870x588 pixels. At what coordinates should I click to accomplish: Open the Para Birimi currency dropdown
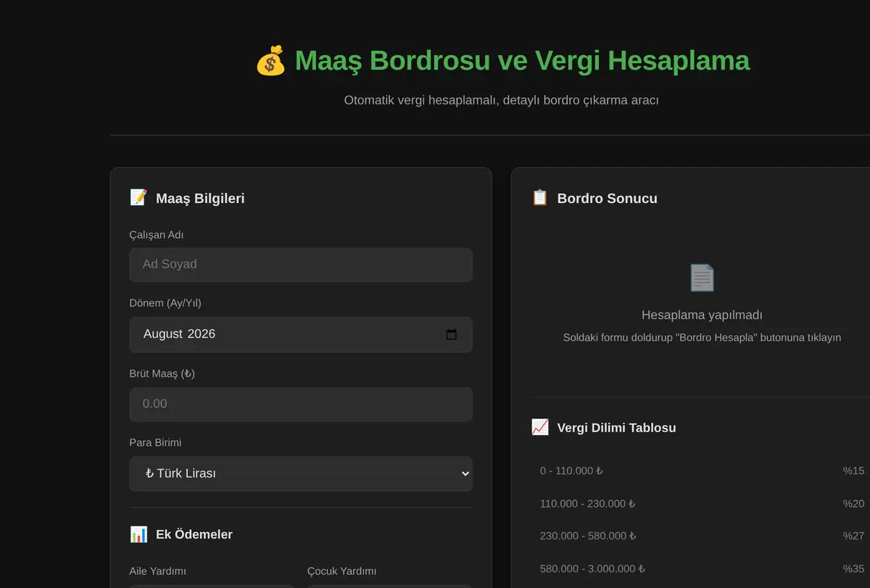[x=301, y=473]
